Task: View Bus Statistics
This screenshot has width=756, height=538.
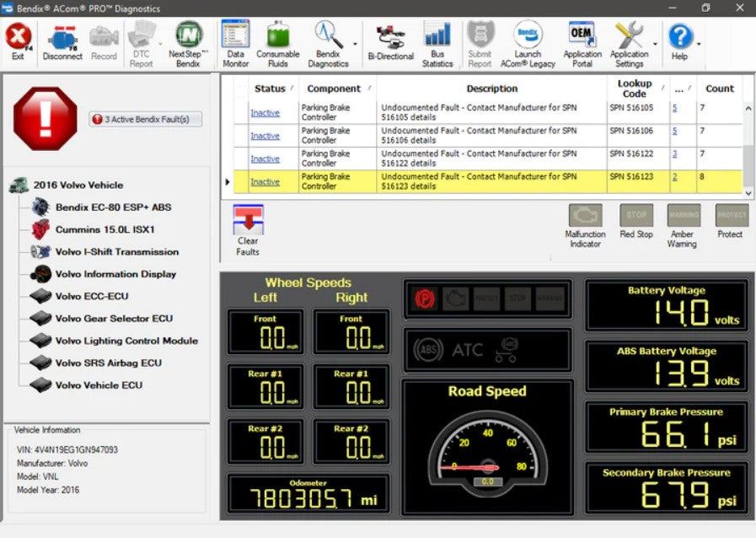Action: click(x=438, y=40)
